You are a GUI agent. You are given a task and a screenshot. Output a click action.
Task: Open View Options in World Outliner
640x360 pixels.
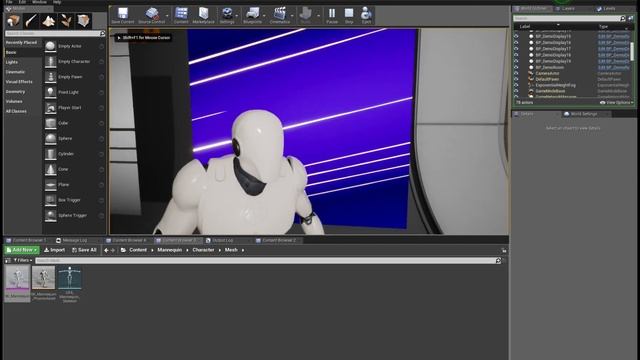pyautogui.click(x=617, y=102)
